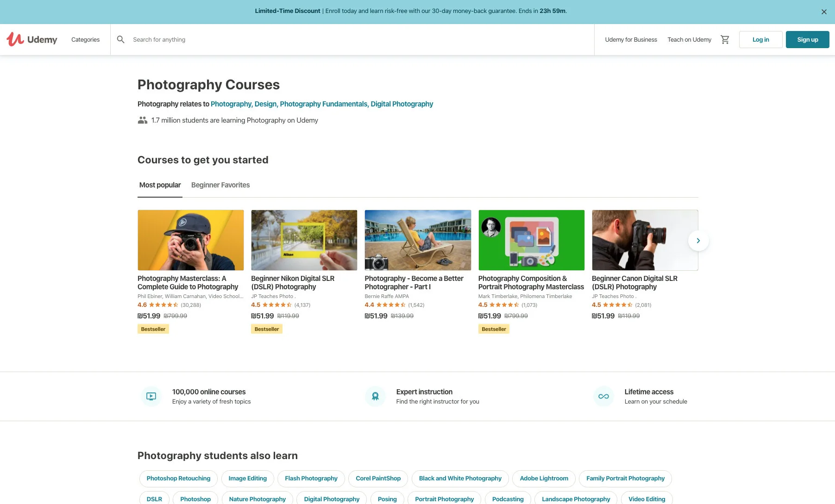
Task: Open the Digital Photography related link
Action: (402, 104)
